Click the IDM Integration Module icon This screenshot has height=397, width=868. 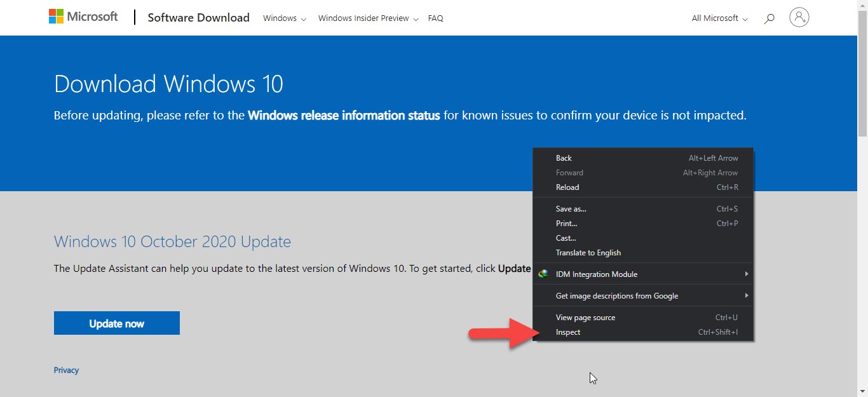(x=543, y=274)
